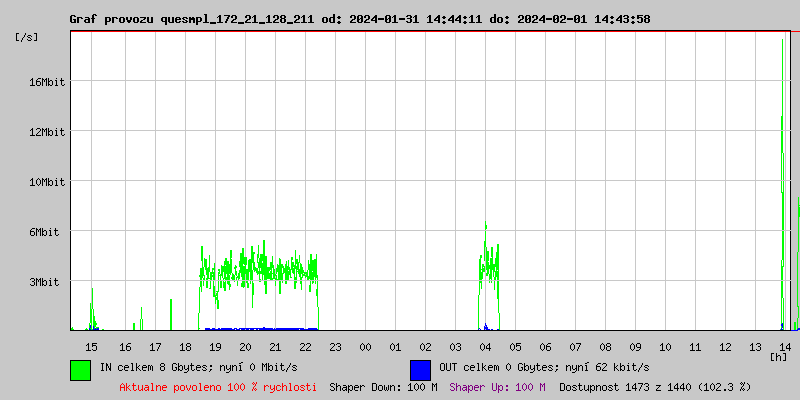
Task: Click the 10Mbit y-axis label
Action: click(x=46, y=182)
